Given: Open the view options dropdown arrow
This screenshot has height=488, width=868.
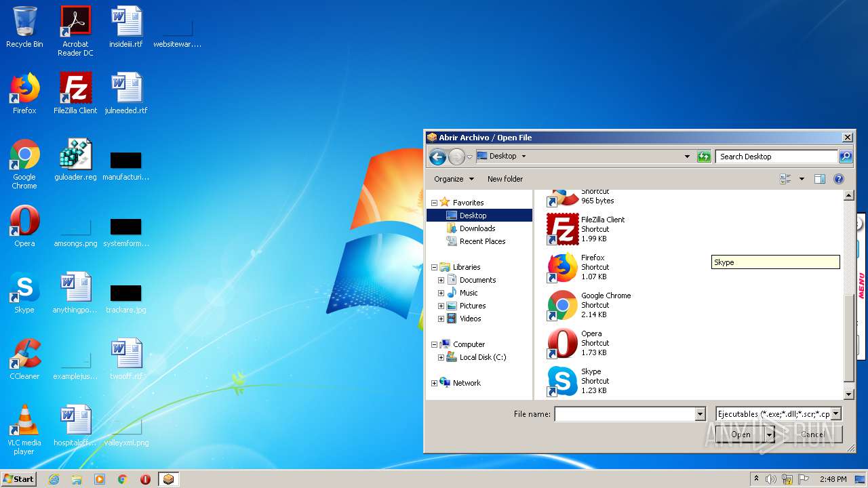Looking at the screenshot, I should click(802, 179).
